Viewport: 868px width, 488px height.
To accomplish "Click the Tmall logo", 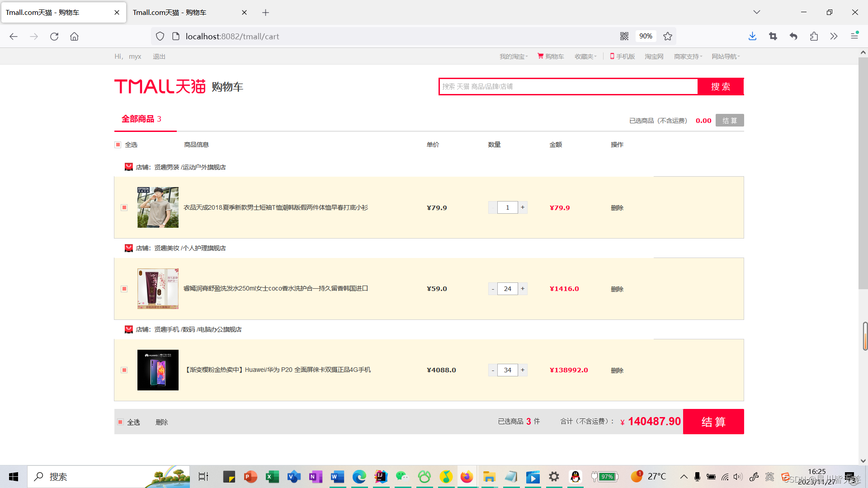I will click(x=160, y=86).
